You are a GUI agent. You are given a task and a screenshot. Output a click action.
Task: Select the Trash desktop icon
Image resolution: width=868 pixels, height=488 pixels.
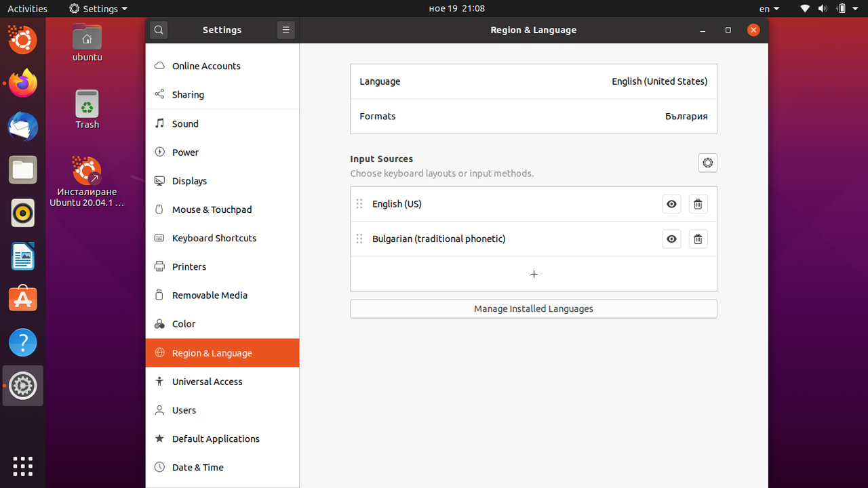[87, 109]
